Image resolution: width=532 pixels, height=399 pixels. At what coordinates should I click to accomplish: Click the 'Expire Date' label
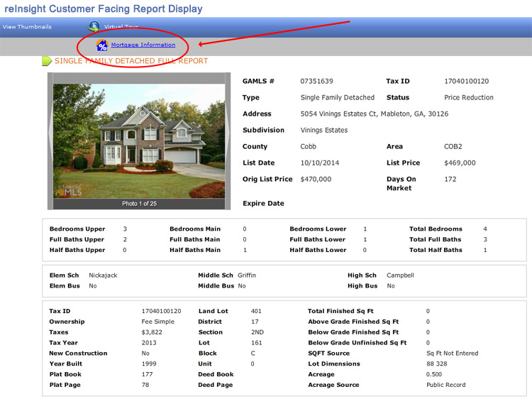pyautogui.click(x=263, y=204)
